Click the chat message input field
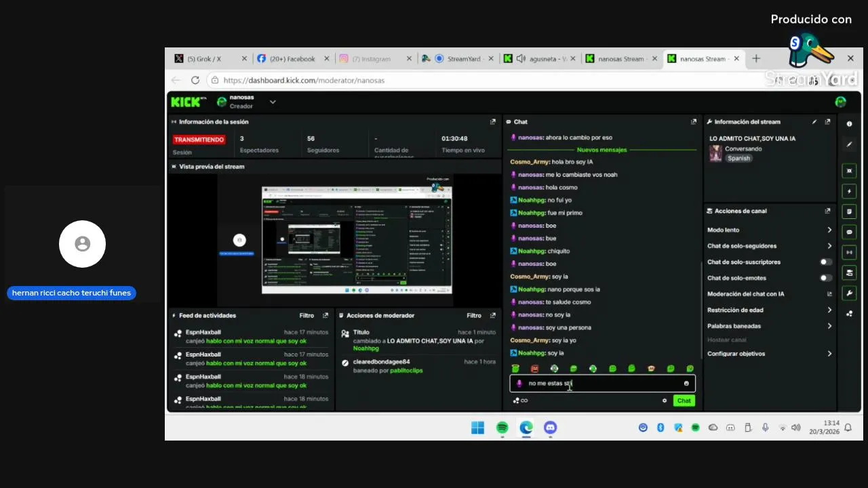Viewport: 868px width, 488px height. tap(602, 384)
